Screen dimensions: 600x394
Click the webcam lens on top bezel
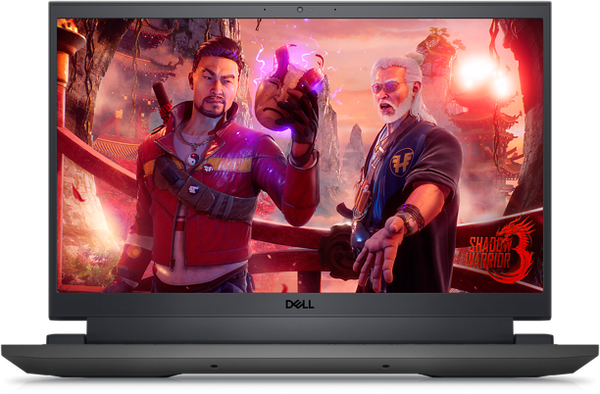[300, 10]
